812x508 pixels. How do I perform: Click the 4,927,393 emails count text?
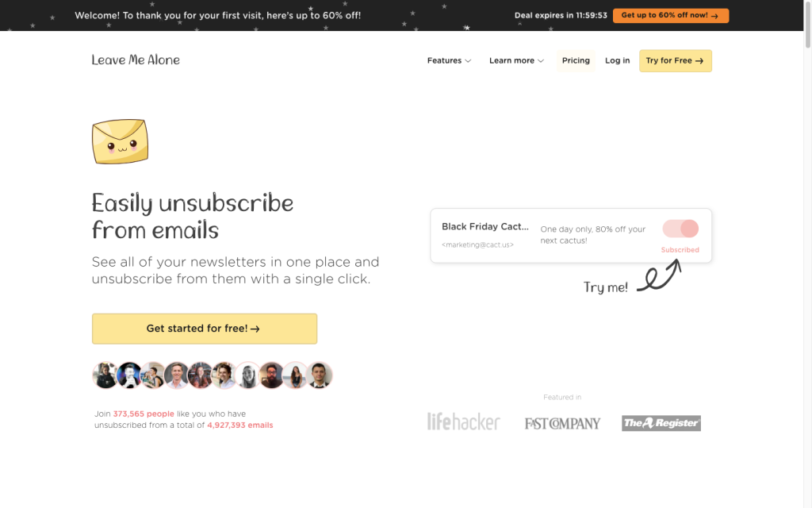239,425
